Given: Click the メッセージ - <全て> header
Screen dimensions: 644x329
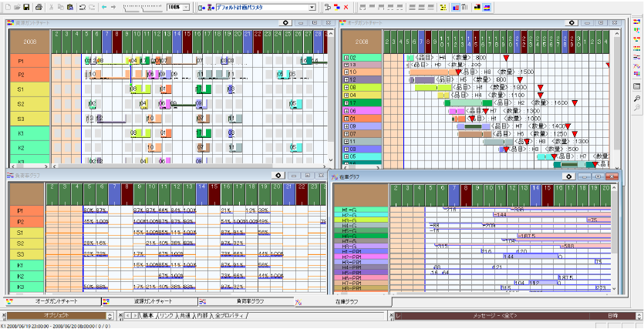Looking at the screenshot, I should [x=495, y=316].
